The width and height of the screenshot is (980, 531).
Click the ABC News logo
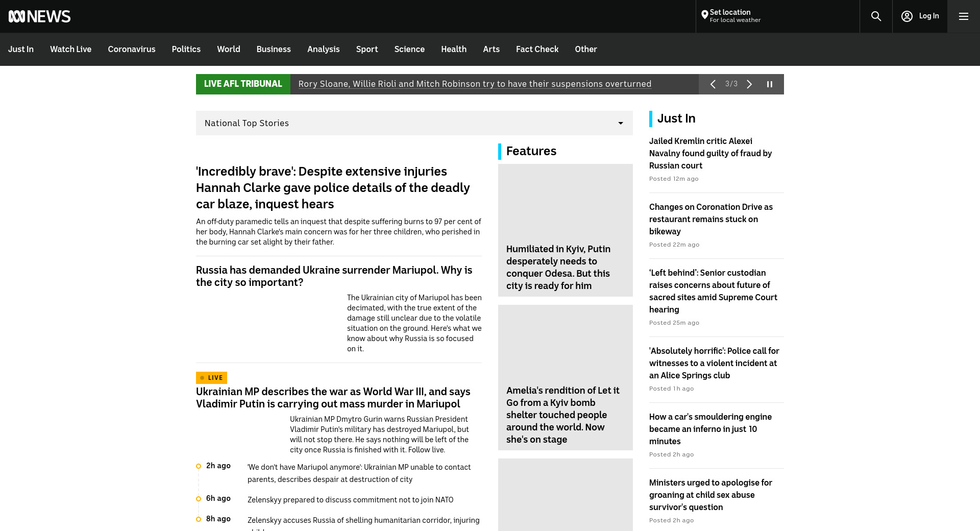[x=39, y=16]
